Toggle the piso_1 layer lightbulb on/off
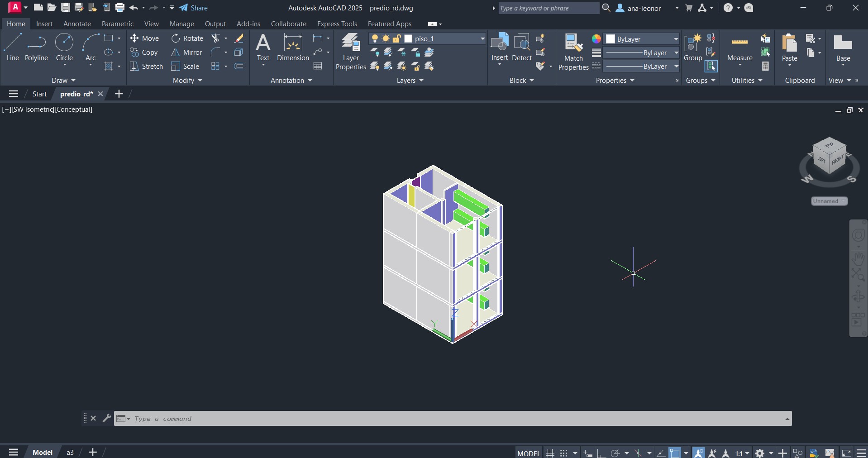 [375, 39]
